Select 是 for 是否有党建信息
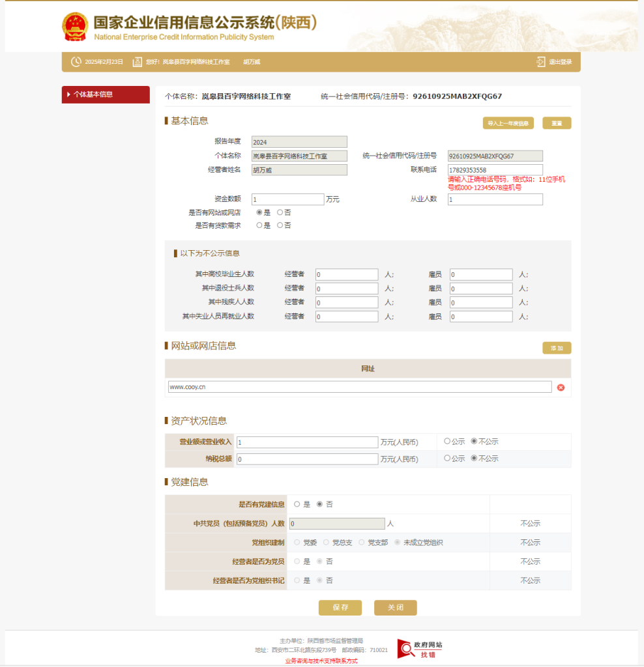Screen dimensions: 644x667 pyautogui.click(x=297, y=504)
